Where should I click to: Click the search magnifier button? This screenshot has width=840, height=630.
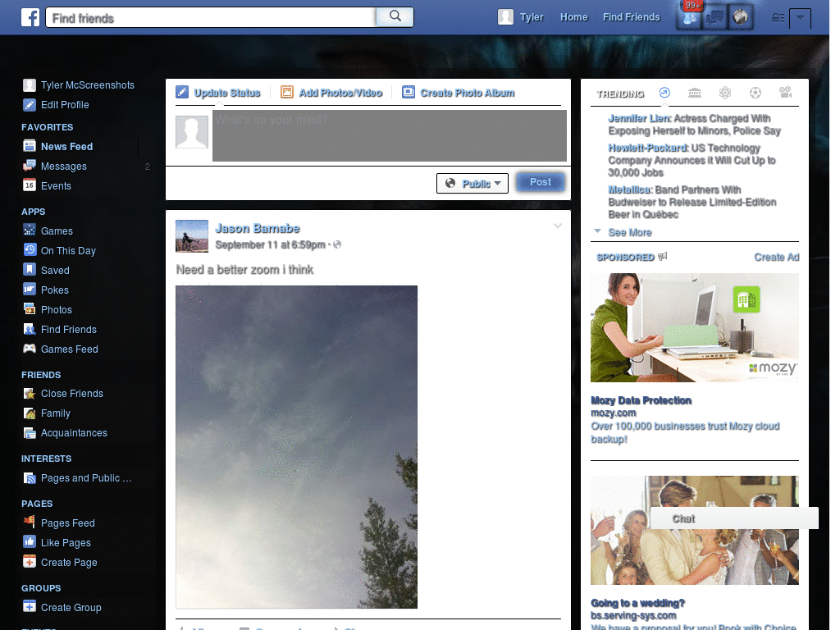(395, 16)
